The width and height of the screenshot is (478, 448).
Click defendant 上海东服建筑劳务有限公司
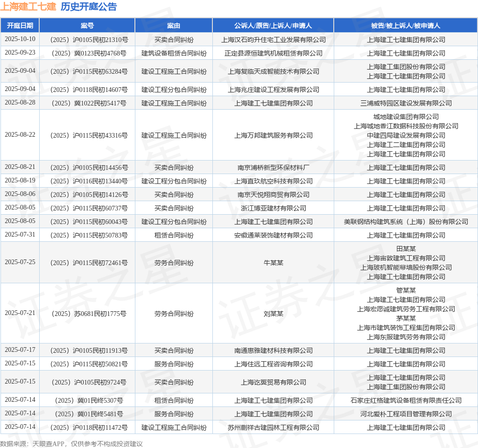(x=406, y=337)
